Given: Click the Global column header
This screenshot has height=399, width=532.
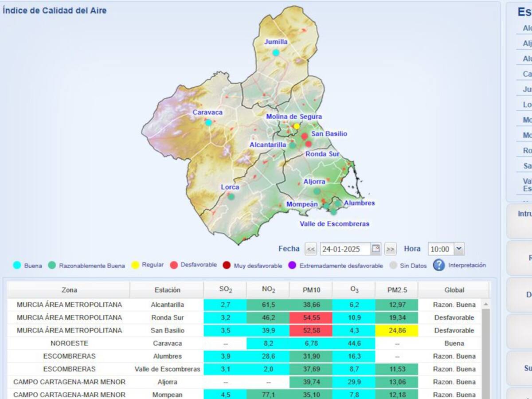Looking at the screenshot, I should [454, 290].
